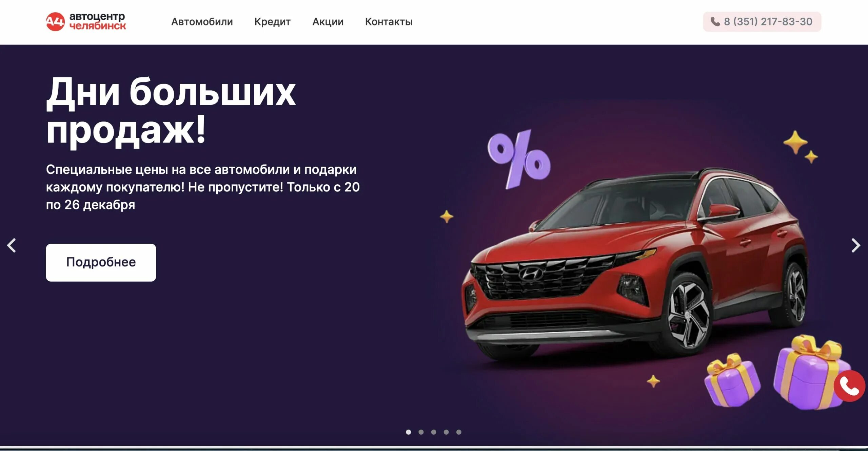Click the A4 red circle logo icon

pyautogui.click(x=55, y=22)
